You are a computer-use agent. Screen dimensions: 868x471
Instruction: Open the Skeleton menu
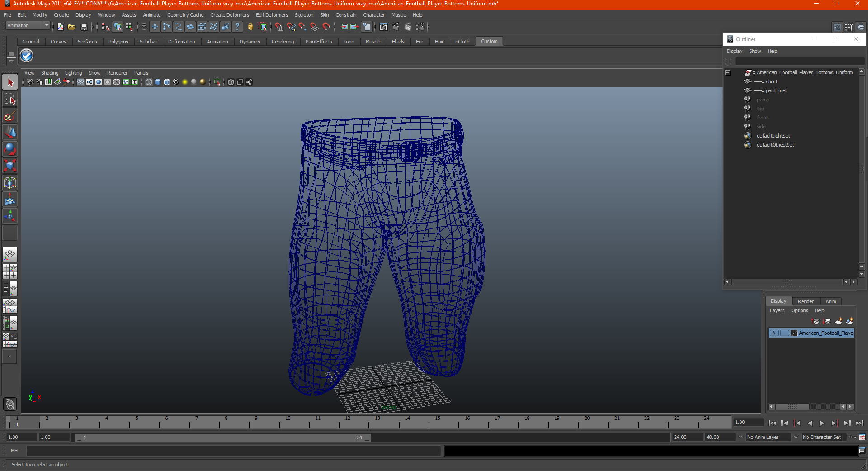pos(304,15)
